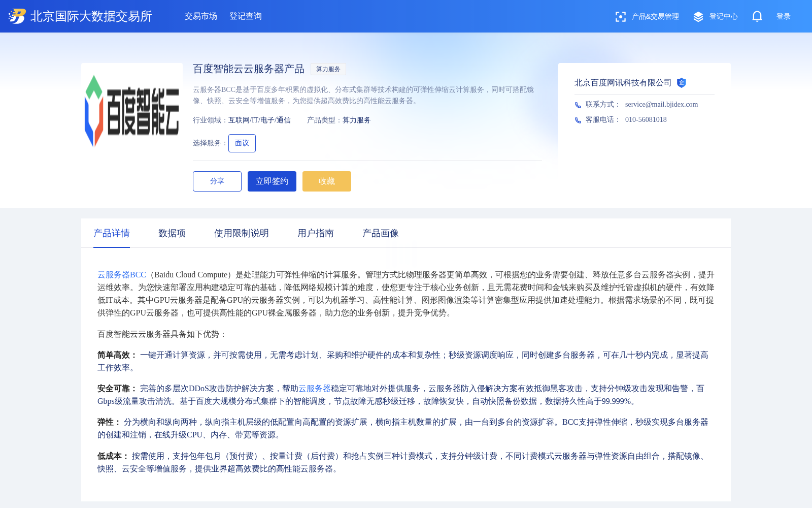Screen dimensions: 812x508
Task: Click the 收藏 button
Action: [x=327, y=181]
